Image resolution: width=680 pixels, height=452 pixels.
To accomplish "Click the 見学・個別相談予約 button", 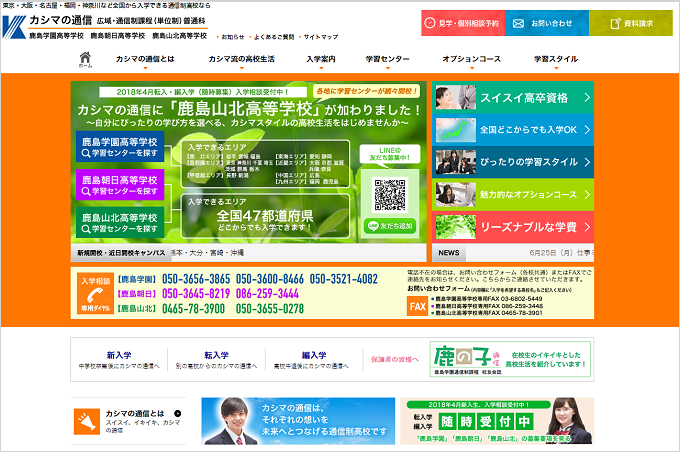I will point(463,23).
